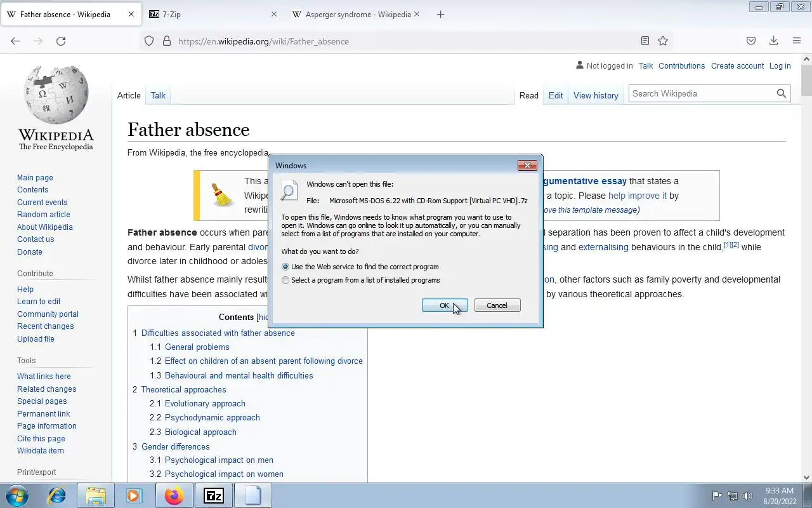Click the Current events sidebar link
Image resolution: width=812 pixels, height=508 pixels.
coord(42,203)
